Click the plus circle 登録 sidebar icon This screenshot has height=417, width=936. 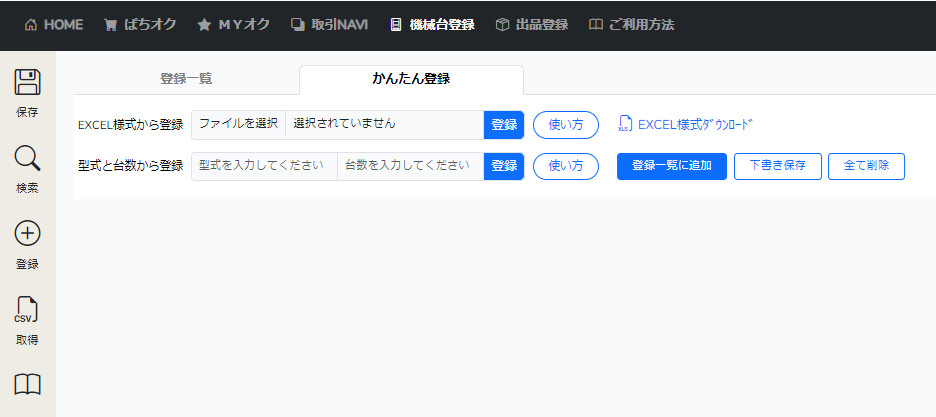pyautogui.click(x=27, y=233)
